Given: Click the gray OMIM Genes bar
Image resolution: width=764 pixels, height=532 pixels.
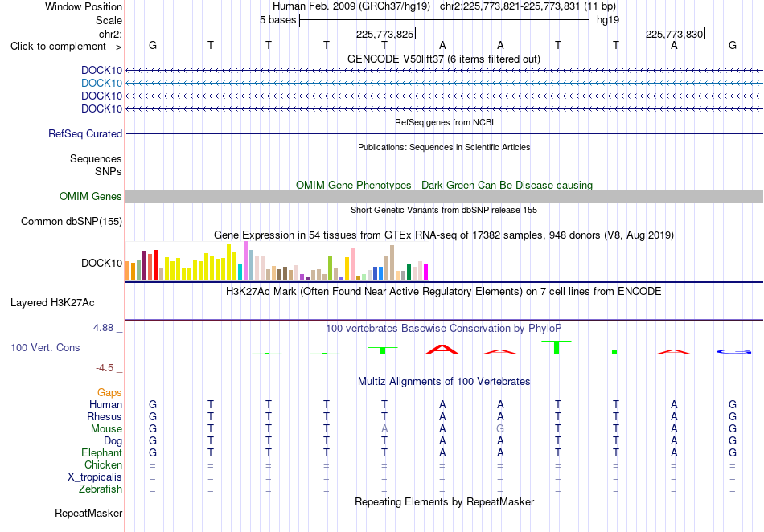Looking at the screenshot, I should (444, 197).
